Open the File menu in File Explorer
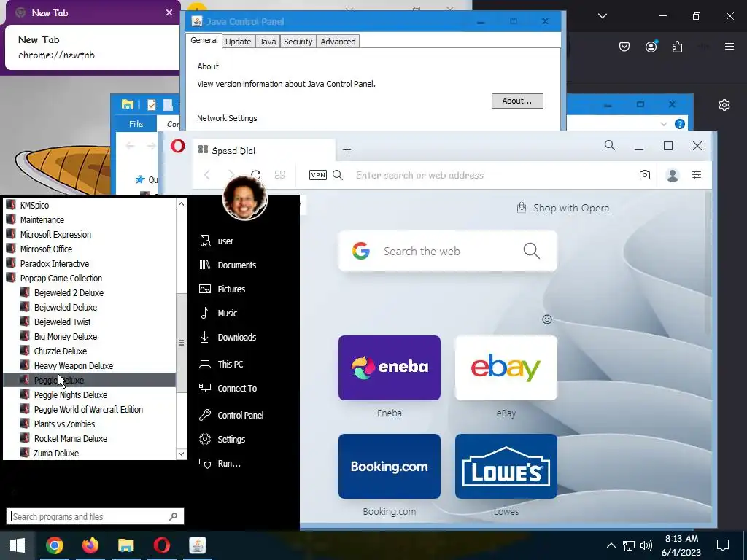The image size is (747, 560). (x=136, y=124)
